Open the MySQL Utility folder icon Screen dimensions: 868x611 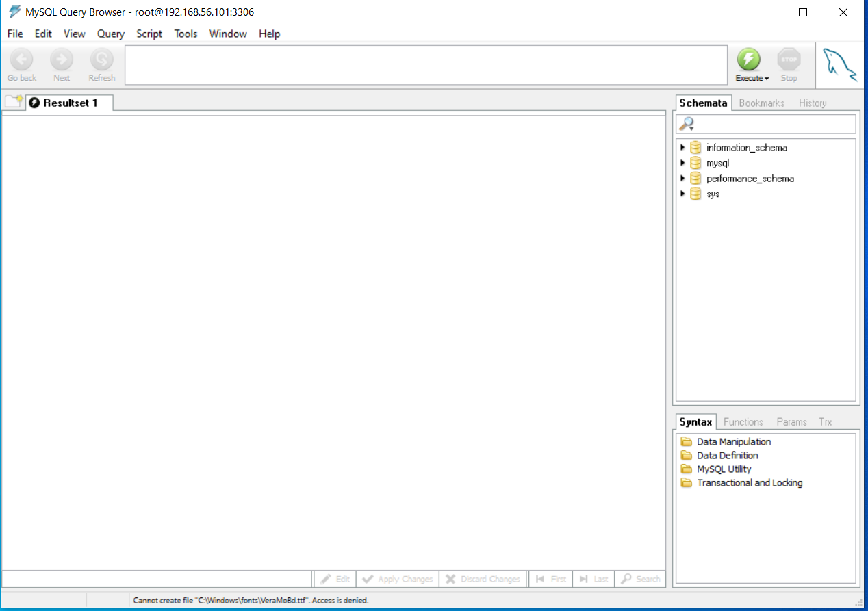tap(687, 469)
